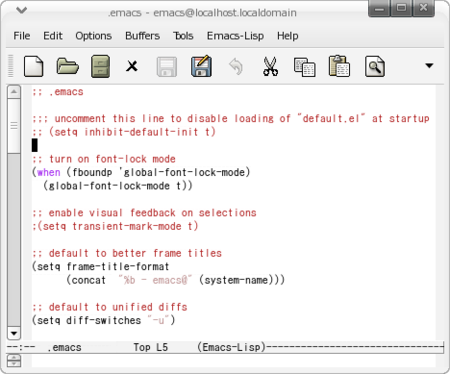This screenshot has width=450, height=374.
Task: Open the Options menu
Action: (x=93, y=36)
